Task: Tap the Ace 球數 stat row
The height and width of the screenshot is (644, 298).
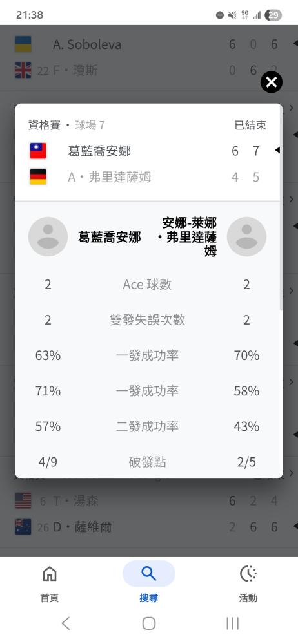Action: coord(147,284)
